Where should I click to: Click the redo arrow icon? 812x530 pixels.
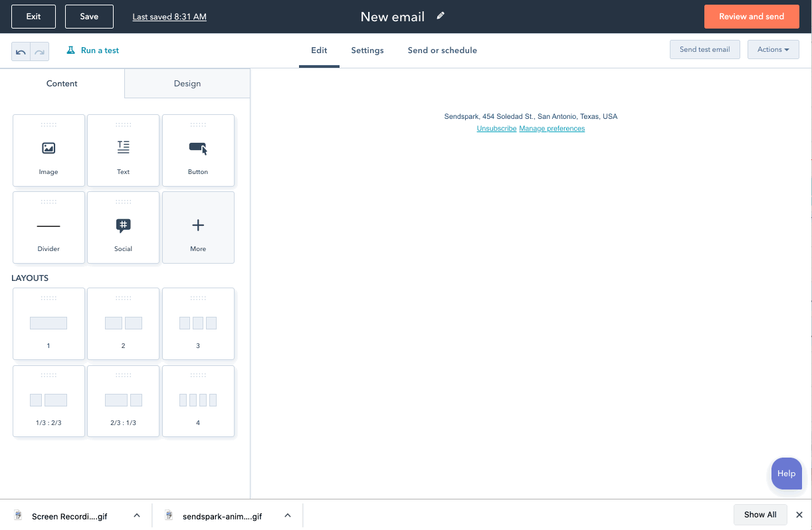(x=40, y=51)
